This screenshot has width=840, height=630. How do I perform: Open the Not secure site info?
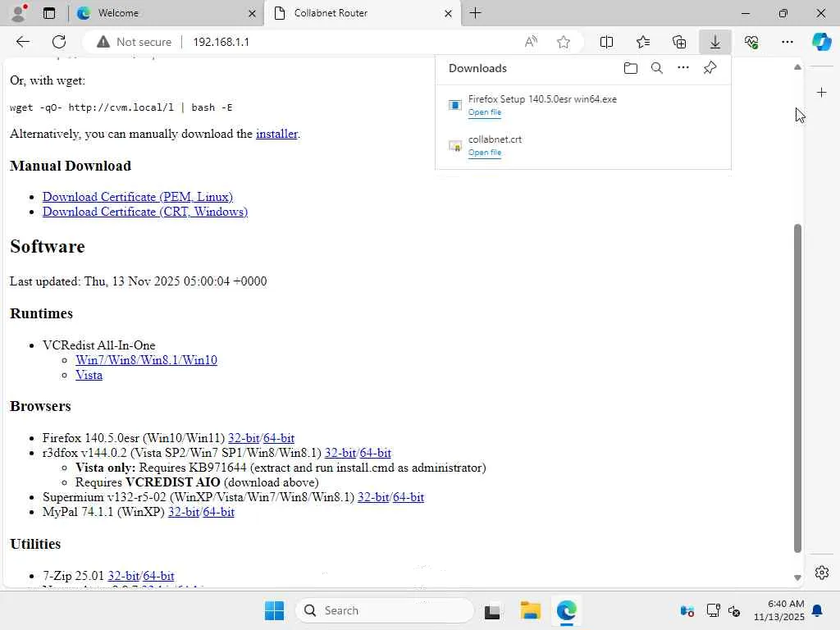[134, 42]
